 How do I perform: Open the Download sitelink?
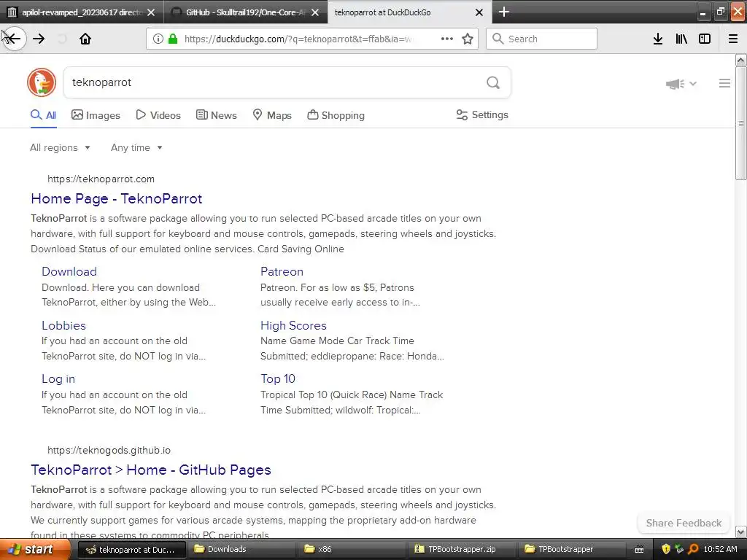pos(69,271)
